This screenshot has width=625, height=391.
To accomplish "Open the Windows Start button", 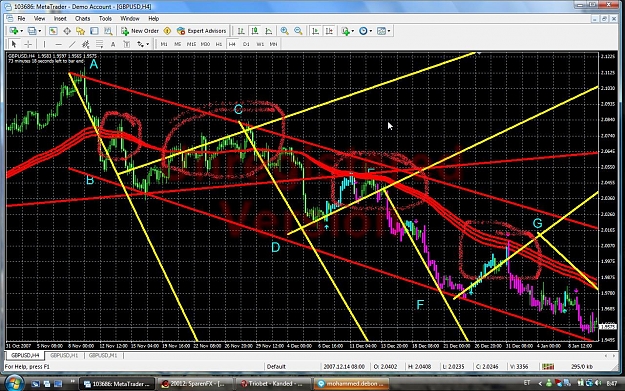I will point(13,383).
